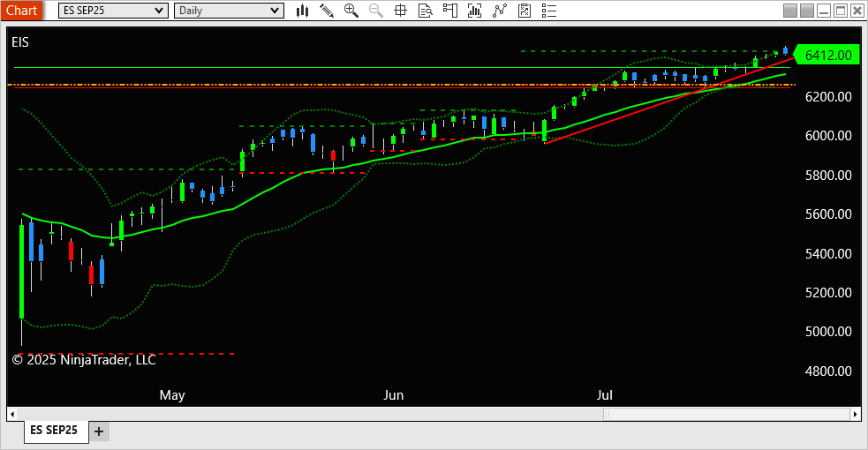Minimize the chart window
The width and height of the screenshot is (868, 450).
click(x=824, y=11)
